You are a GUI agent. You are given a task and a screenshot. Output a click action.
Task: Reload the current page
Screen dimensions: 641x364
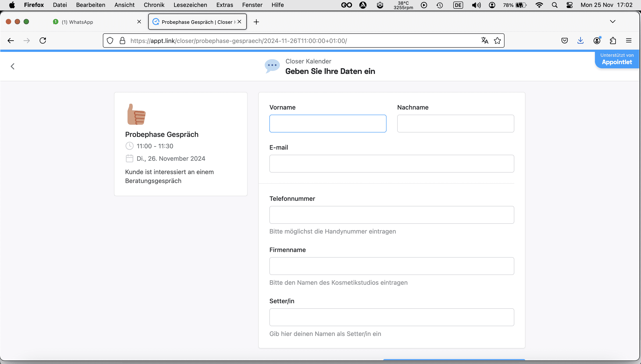(x=43, y=41)
